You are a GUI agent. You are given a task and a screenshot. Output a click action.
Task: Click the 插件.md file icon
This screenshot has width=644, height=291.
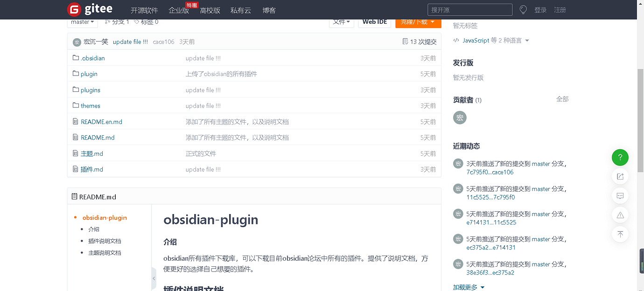[76, 169]
